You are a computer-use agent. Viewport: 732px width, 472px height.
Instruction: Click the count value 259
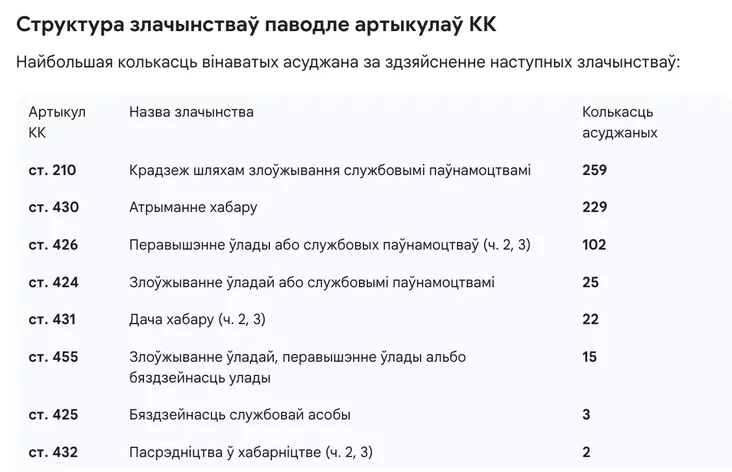[594, 170]
